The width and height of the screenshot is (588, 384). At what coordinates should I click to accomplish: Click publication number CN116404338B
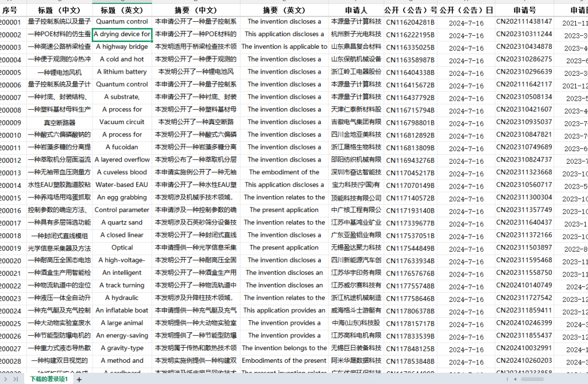pyautogui.click(x=410, y=72)
